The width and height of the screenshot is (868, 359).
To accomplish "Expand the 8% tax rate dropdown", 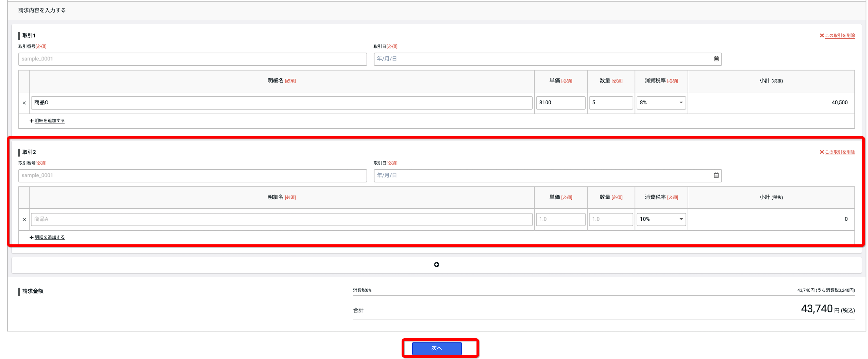I will click(x=661, y=102).
